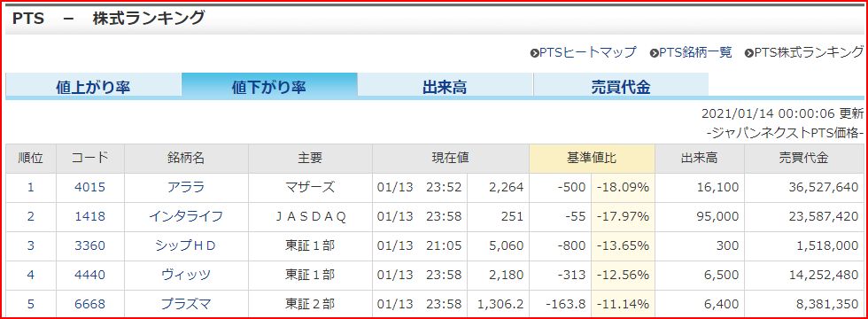Click the price 2,180 for ヴィッツ
Image resolution: width=868 pixels, height=319 pixels.
click(x=506, y=276)
